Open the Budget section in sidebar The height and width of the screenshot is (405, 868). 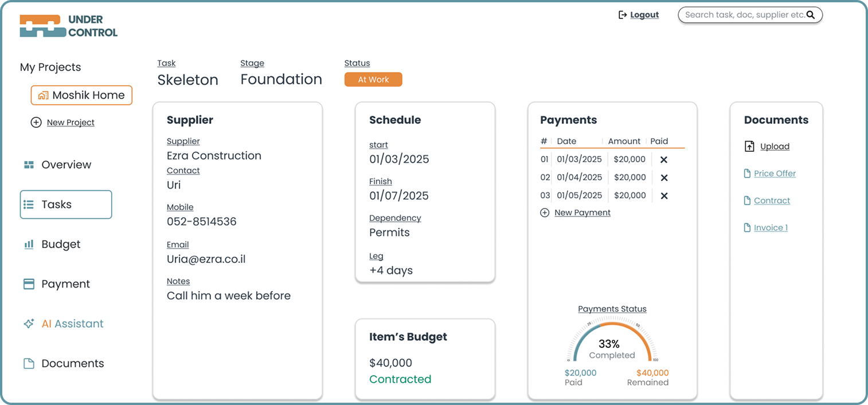[60, 244]
